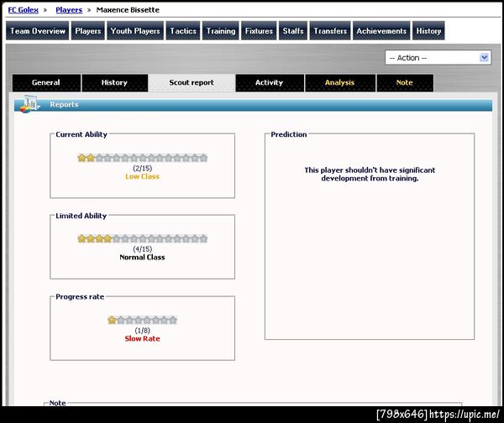This screenshot has width=504, height=423.
Task: Open the Team Overview menu
Action: pyautogui.click(x=38, y=31)
